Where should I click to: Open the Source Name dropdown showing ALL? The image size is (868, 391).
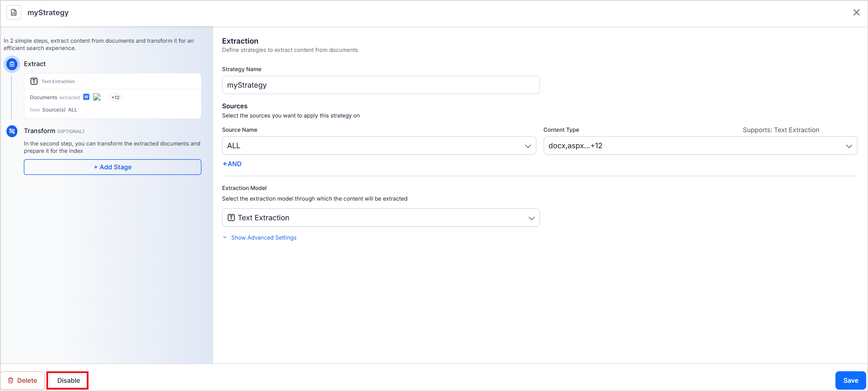click(378, 145)
